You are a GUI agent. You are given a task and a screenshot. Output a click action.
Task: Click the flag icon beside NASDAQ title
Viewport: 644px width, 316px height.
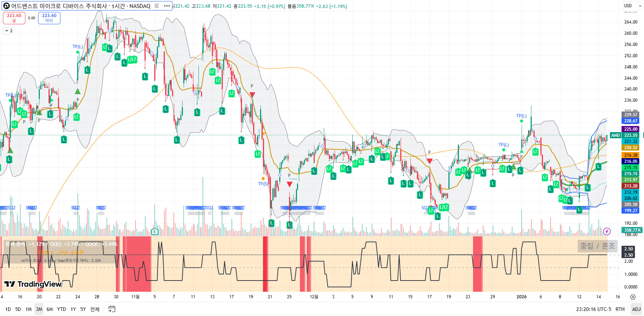[157, 6]
